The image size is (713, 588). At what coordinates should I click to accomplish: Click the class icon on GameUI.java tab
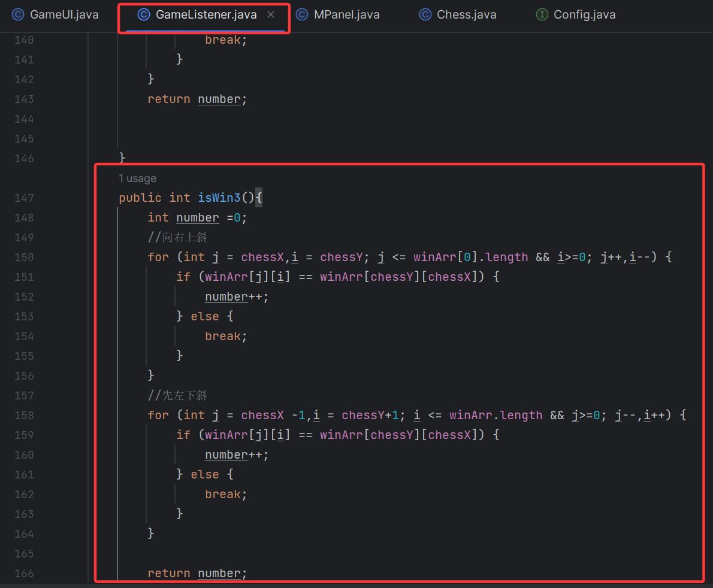[x=17, y=14]
